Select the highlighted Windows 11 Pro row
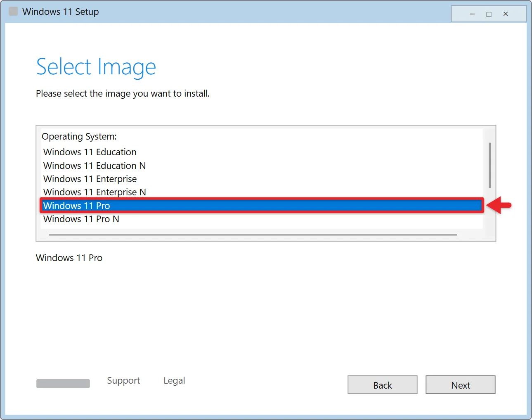The height and width of the screenshot is (420, 532). pos(262,206)
